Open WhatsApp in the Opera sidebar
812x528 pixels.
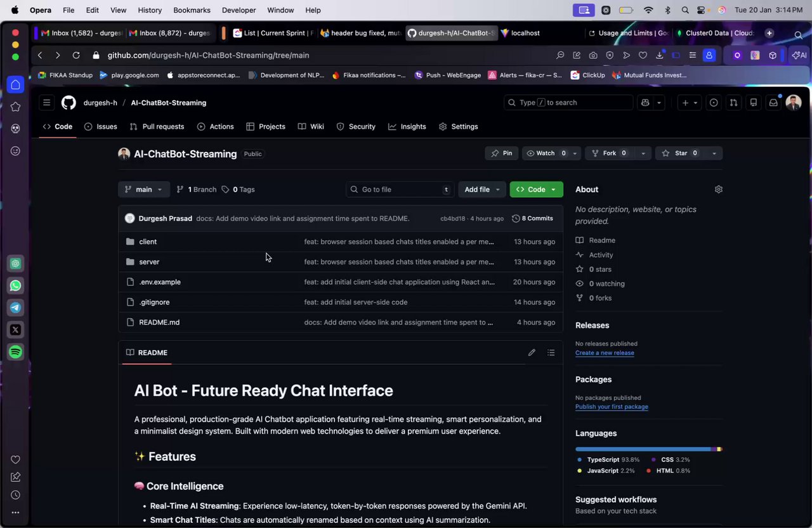click(16, 286)
